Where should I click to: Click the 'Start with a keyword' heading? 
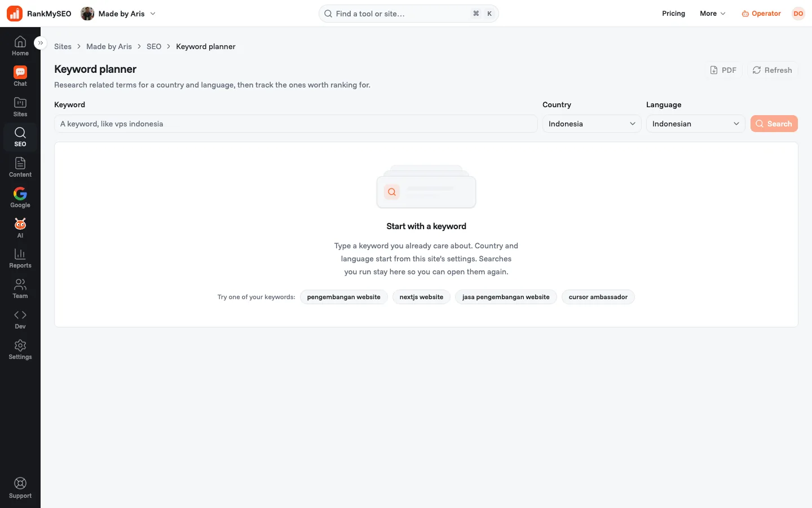426,226
